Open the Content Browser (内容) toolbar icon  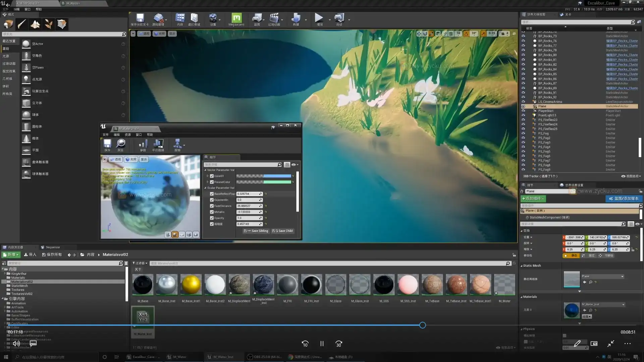(x=180, y=18)
